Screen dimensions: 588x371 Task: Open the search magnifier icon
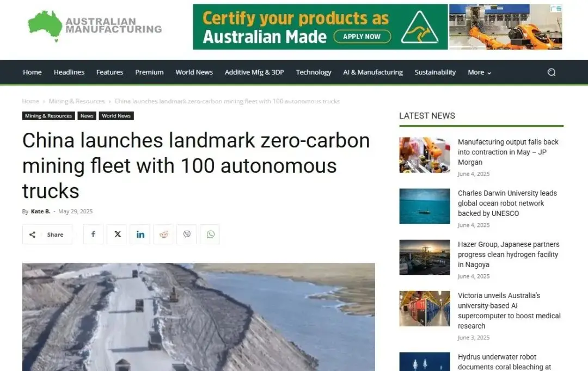click(x=551, y=72)
